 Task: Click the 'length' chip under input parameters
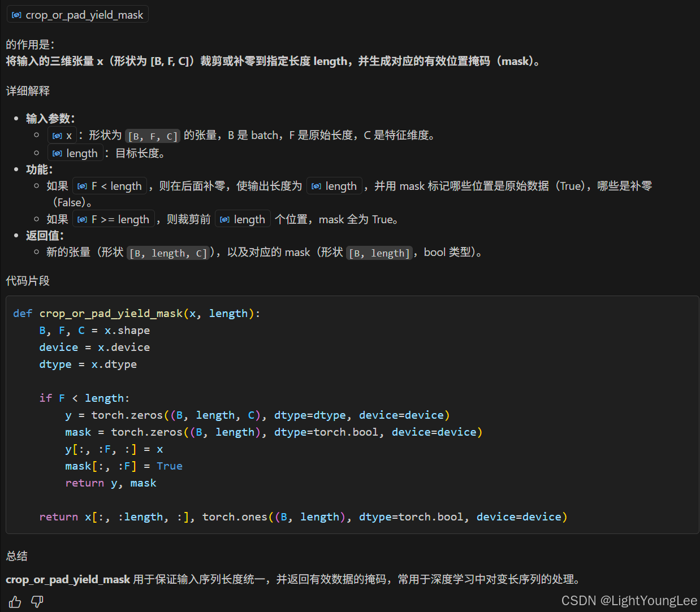pyautogui.click(x=75, y=153)
